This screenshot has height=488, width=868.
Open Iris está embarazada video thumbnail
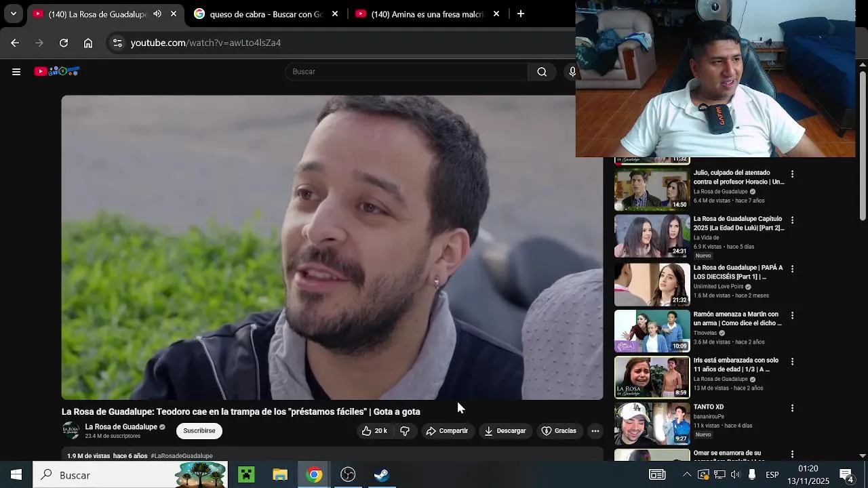click(x=652, y=377)
